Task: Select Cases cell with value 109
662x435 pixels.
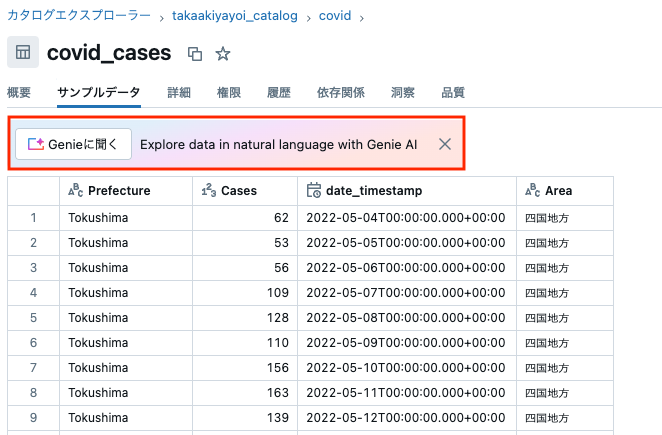Action: tap(245, 293)
